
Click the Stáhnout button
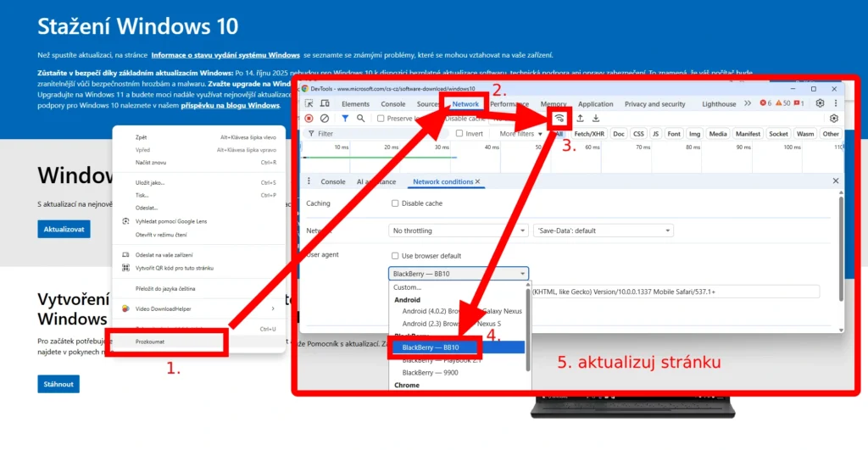(x=58, y=384)
